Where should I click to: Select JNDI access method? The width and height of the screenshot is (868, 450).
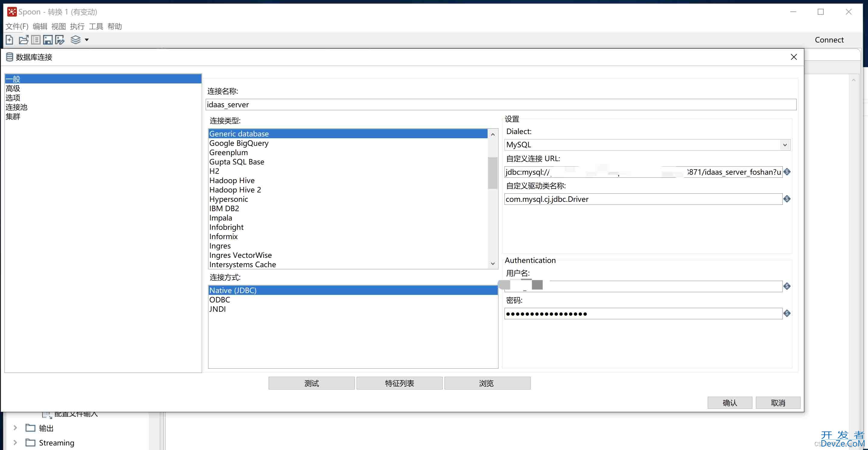click(x=353, y=309)
